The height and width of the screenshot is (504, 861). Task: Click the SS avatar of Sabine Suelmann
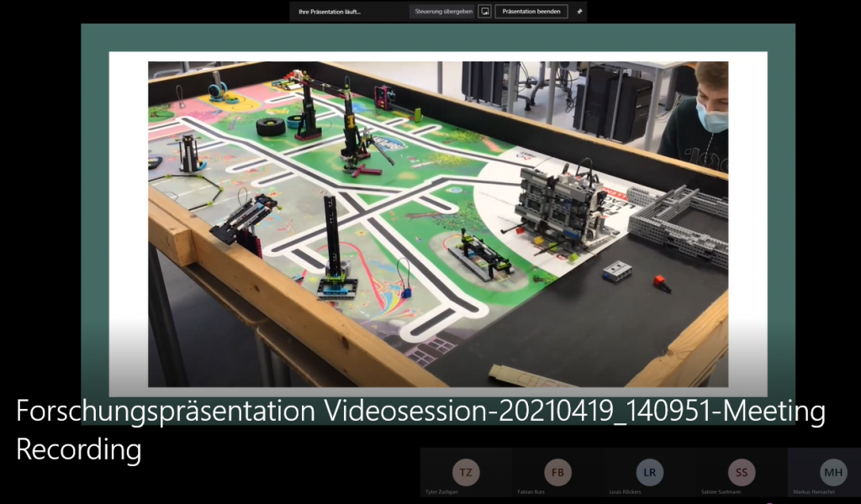pyautogui.click(x=742, y=472)
